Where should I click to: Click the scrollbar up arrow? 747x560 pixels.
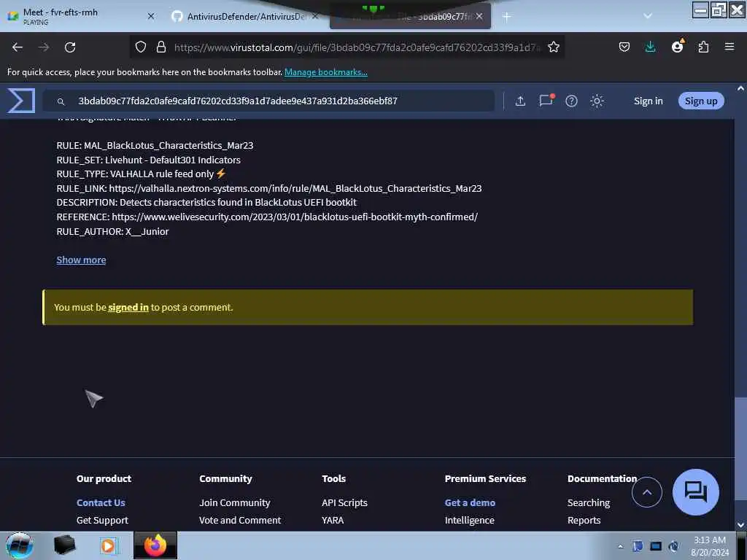coord(740,88)
